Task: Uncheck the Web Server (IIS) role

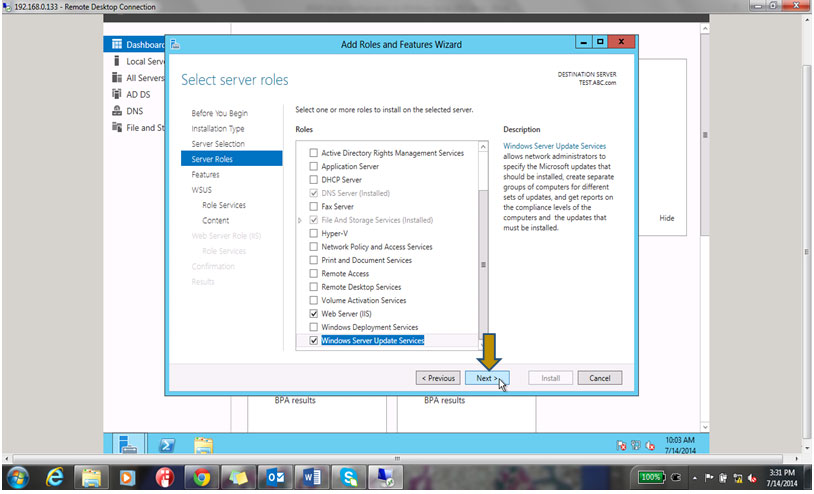Action: pyautogui.click(x=314, y=314)
